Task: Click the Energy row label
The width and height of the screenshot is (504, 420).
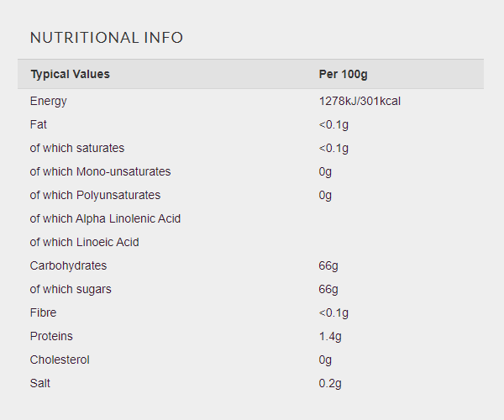Action: (48, 102)
